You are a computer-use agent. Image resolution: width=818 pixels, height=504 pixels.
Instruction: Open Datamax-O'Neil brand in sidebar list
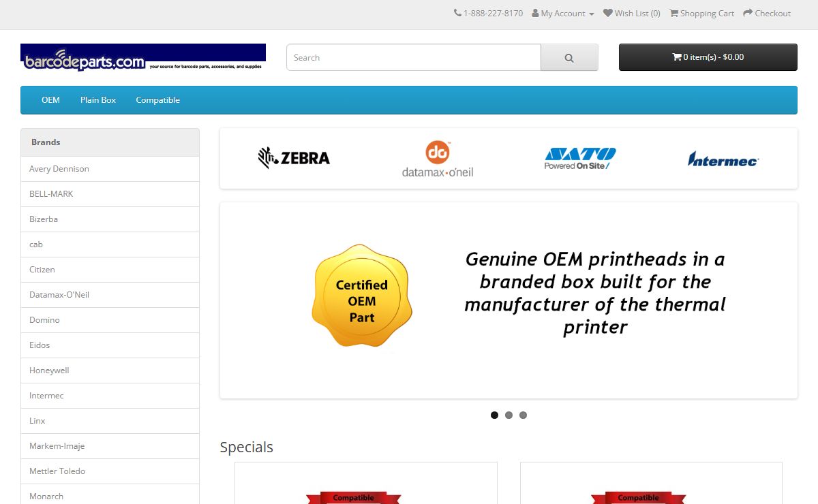pos(110,295)
